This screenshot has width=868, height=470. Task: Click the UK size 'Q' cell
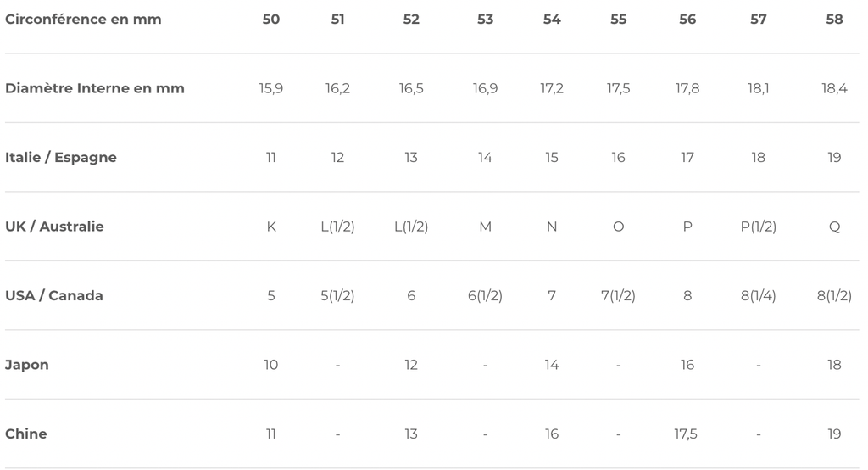(x=834, y=227)
